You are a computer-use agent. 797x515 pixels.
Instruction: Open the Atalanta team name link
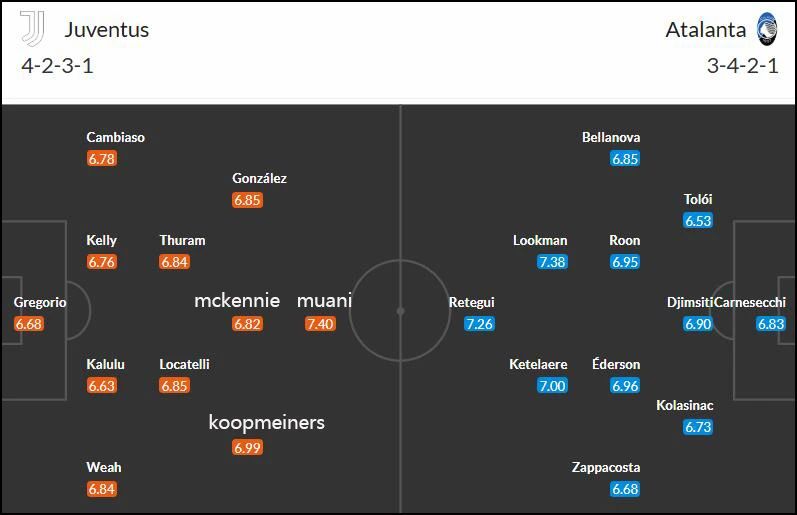(706, 29)
